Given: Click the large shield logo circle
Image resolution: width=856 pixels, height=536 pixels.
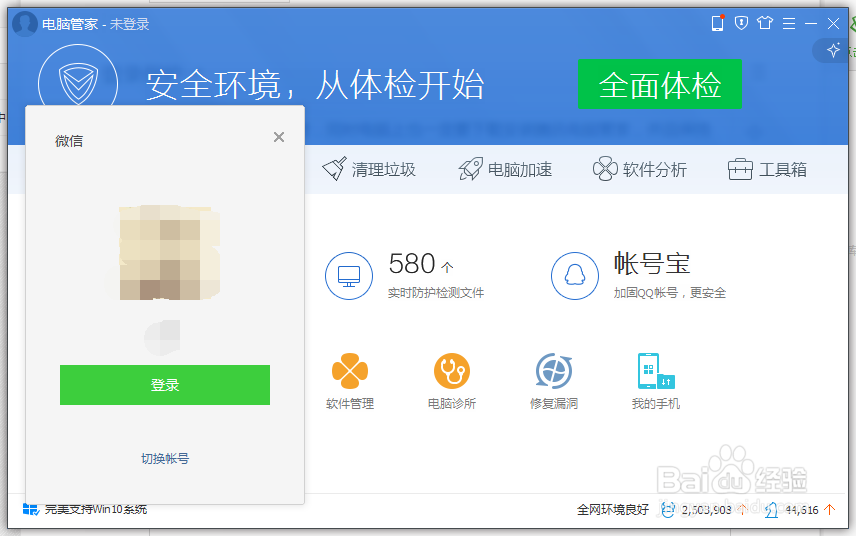Looking at the screenshot, I should click(x=78, y=75).
